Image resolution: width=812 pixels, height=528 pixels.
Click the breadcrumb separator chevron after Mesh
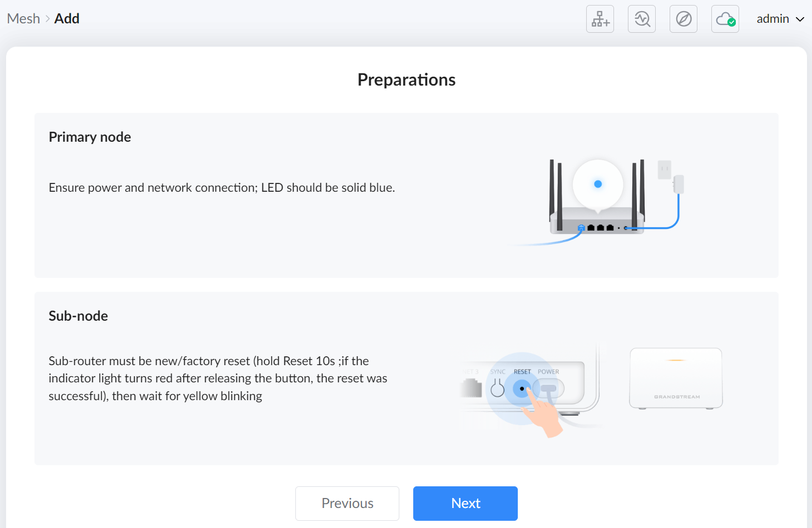pos(47,19)
